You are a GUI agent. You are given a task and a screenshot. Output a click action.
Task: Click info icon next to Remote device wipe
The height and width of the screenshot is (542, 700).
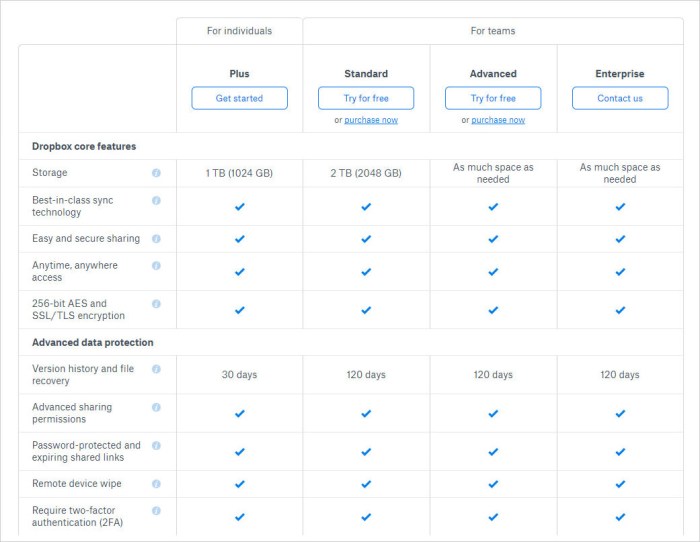tap(156, 484)
